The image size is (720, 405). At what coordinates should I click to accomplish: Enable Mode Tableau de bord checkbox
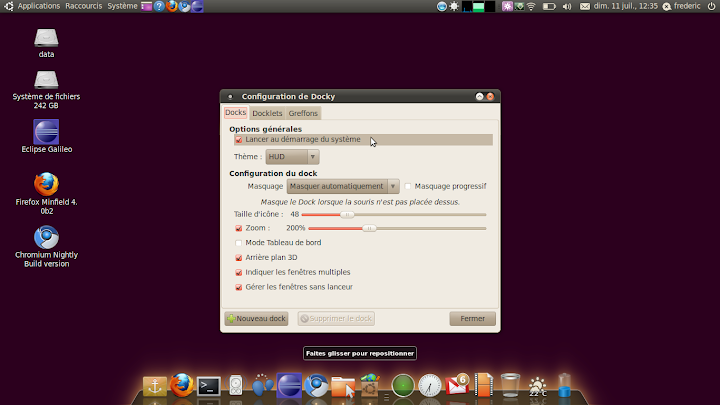point(238,243)
